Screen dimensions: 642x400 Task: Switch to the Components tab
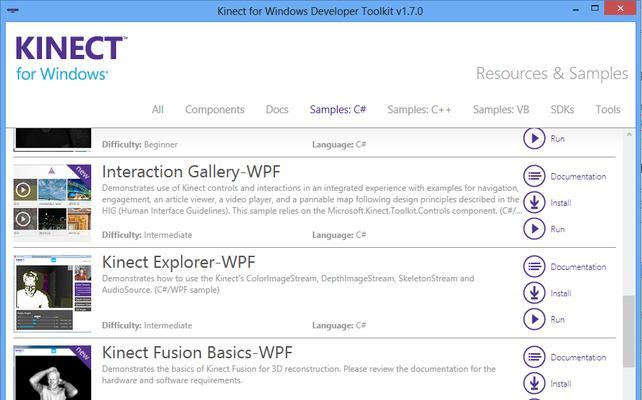click(x=215, y=109)
